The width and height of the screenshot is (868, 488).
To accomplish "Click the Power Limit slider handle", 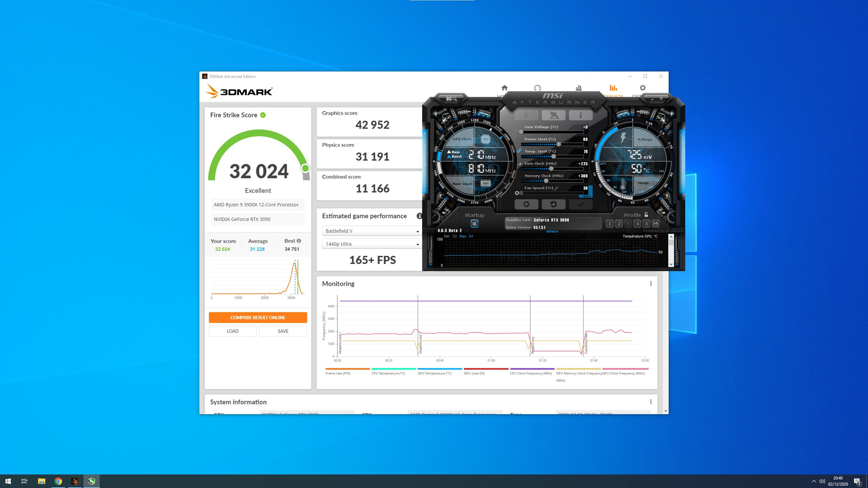I will pos(558,144).
